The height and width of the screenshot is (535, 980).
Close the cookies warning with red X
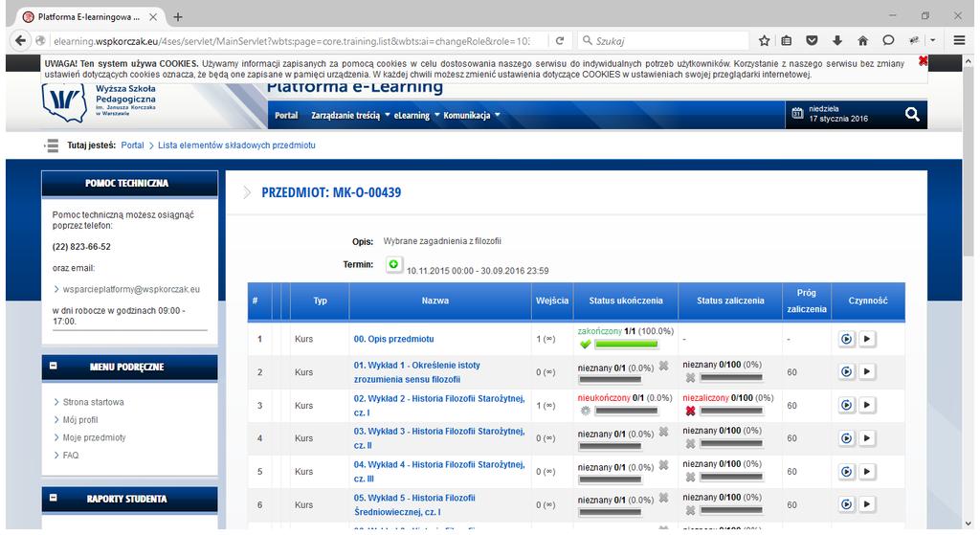(923, 60)
